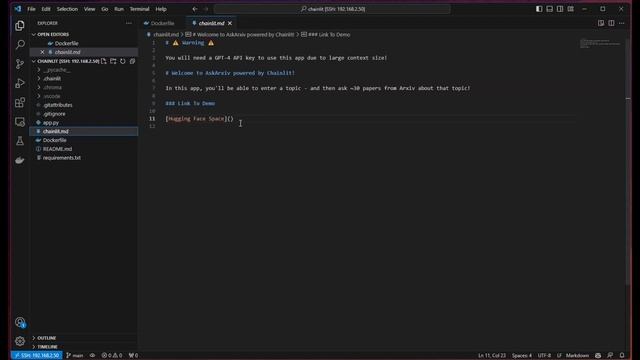Image resolution: width=640 pixels, height=360 pixels.
Task: Open .gitignore in the explorer
Action: 54,114
